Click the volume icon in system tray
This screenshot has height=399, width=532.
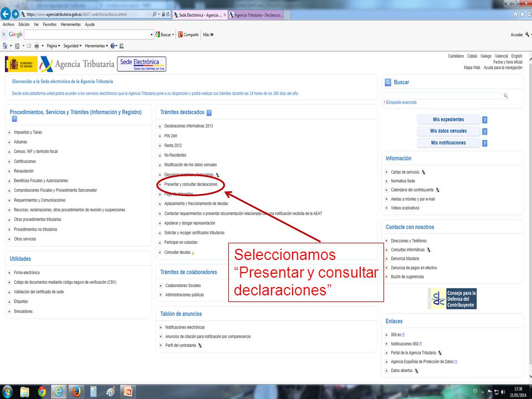[x=503, y=392]
